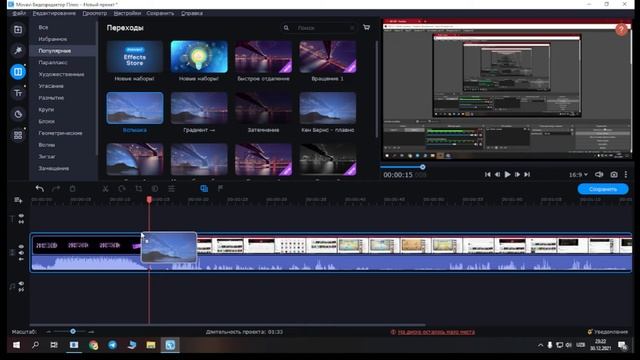Open the 16:9 aspect ratio dropdown
Screen dimensions: 640x360
tap(578, 175)
